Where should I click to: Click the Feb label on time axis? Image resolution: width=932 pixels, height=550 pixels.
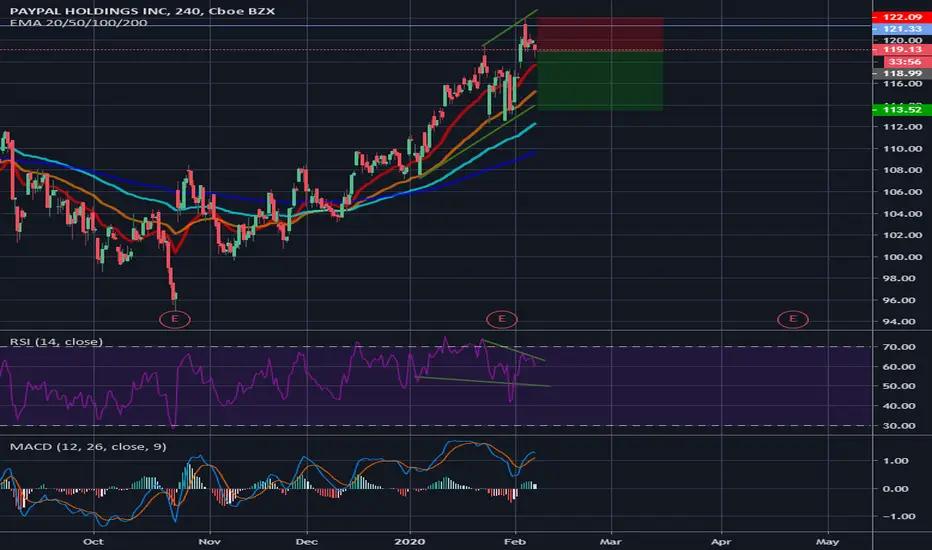point(515,542)
